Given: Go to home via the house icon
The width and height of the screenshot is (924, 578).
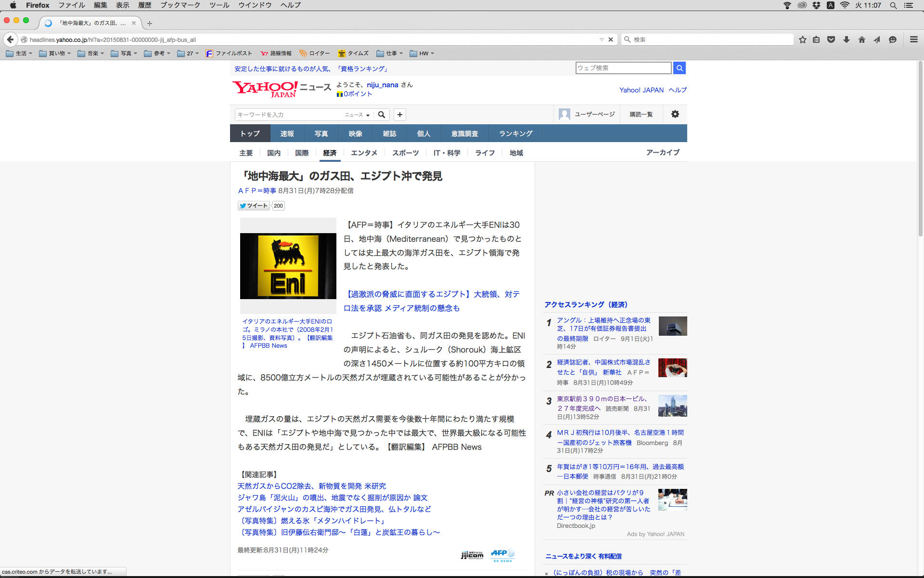Looking at the screenshot, I should click(861, 39).
